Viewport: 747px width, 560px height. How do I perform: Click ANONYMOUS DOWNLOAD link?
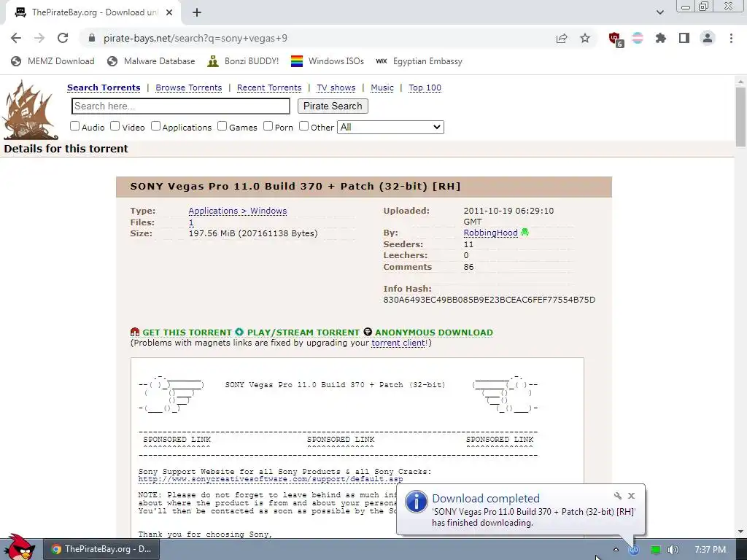pos(434,332)
